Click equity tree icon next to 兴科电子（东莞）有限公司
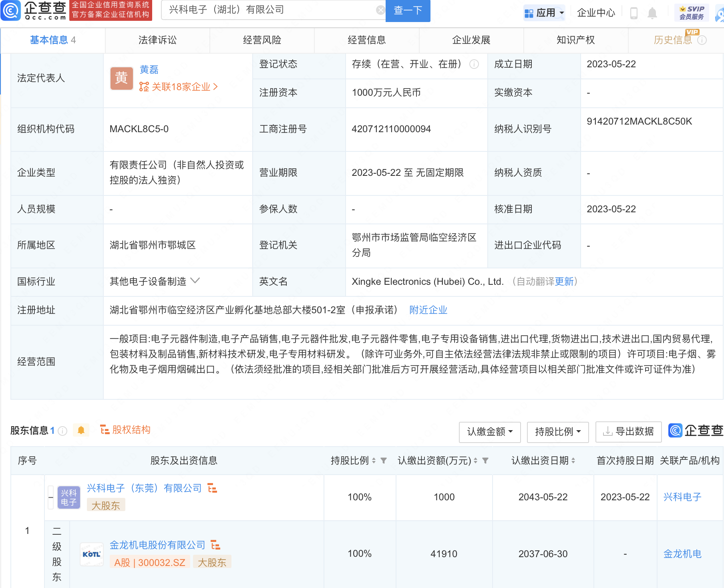The width and height of the screenshot is (724, 588). (212, 488)
